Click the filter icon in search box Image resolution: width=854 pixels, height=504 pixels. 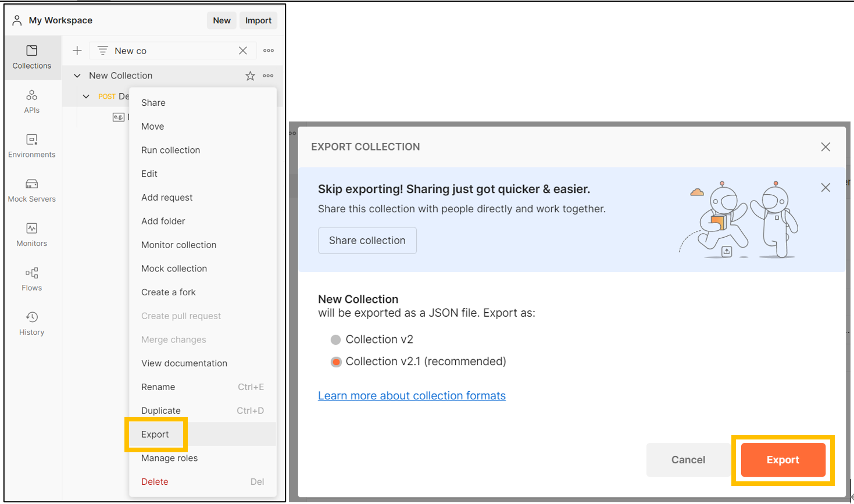(102, 51)
